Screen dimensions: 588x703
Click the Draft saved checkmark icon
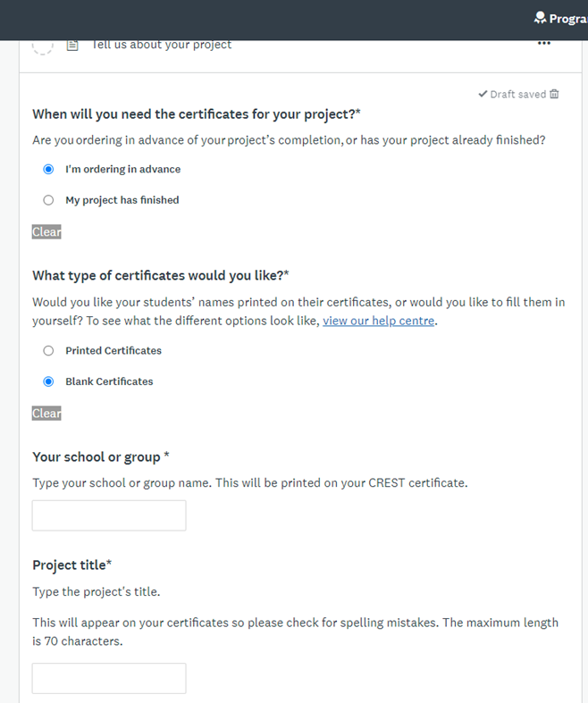coord(483,94)
